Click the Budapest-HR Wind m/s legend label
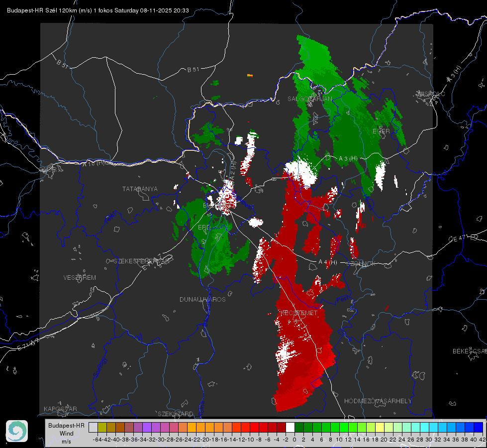Screen dimensions: 487x448 point(66,434)
